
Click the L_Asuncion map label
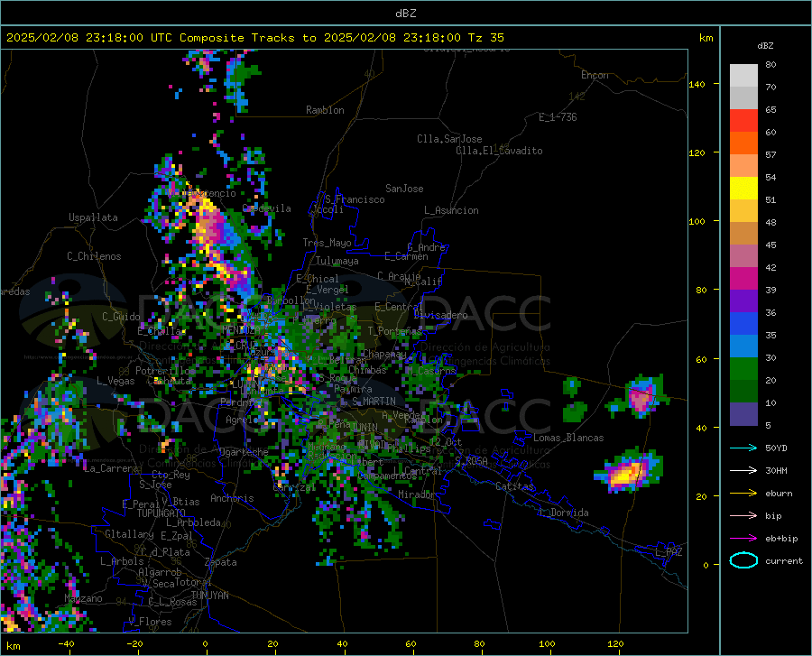(x=451, y=210)
